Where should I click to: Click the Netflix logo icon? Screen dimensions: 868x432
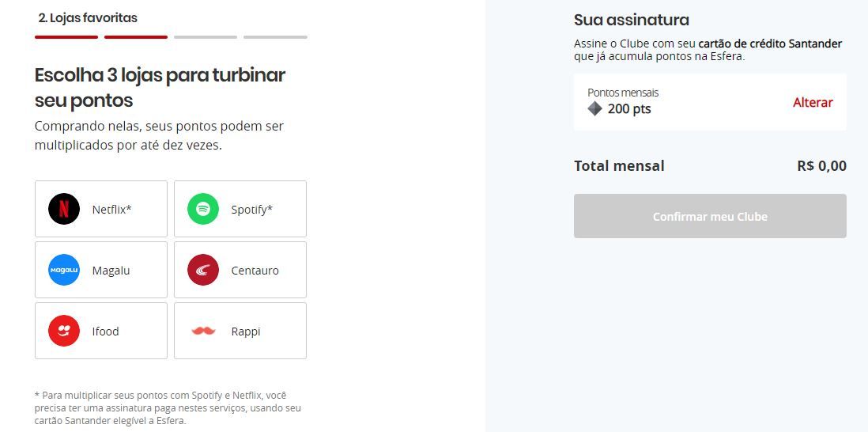tap(64, 209)
